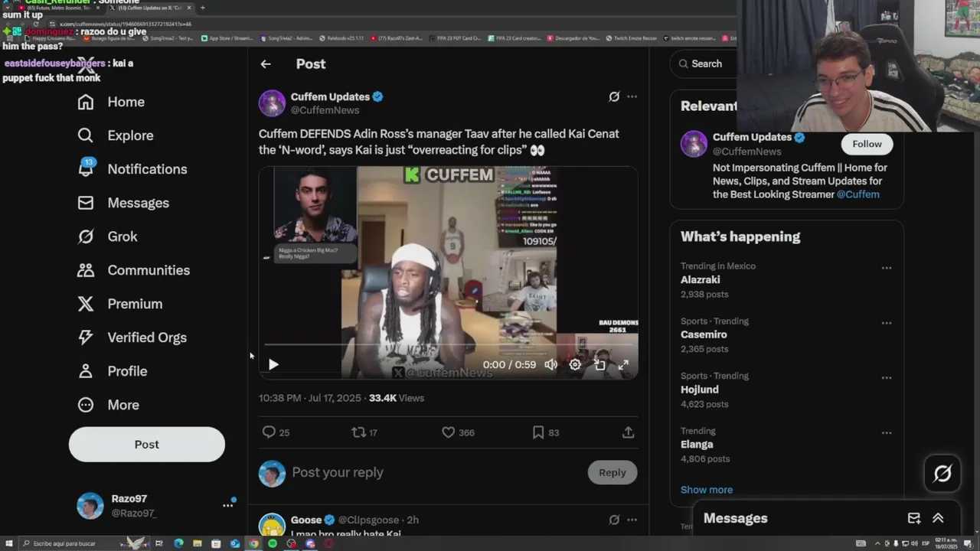Click Grok icon on Cuffem Updates post
Image resolution: width=980 pixels, height=551 pixels.
pos(614,96)
